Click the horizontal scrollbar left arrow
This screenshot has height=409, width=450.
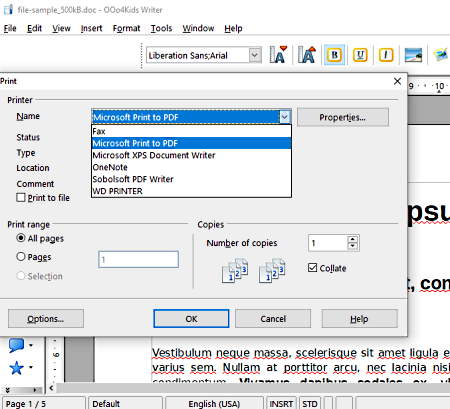(51, 388)
